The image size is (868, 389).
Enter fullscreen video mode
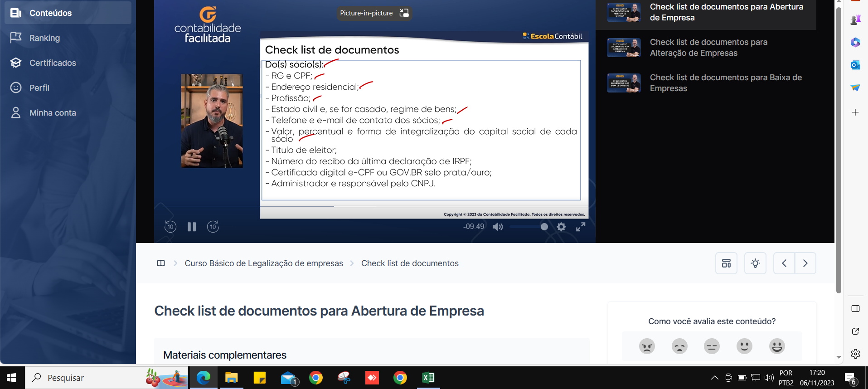pos(581,227)
